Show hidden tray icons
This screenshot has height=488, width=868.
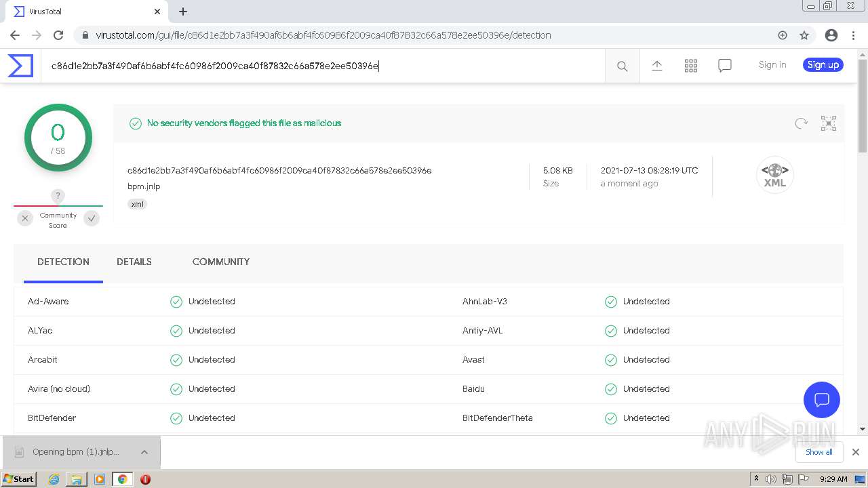[x=756, y=479]
